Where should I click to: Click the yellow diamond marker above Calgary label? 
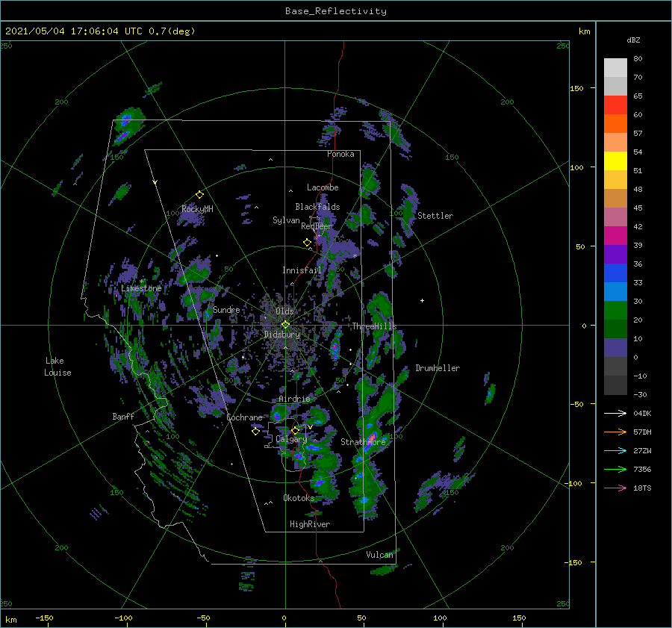(x=295, y=430)
